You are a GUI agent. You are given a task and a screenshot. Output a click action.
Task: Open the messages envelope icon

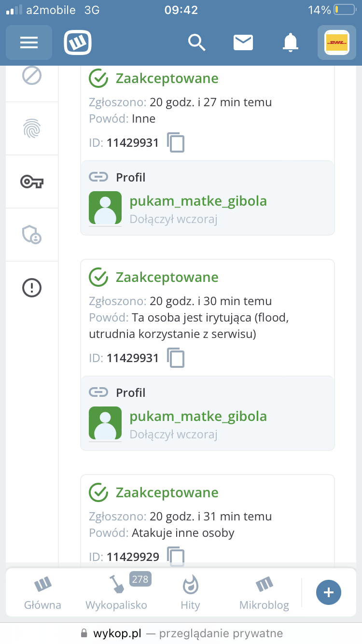tap(243, 42)
